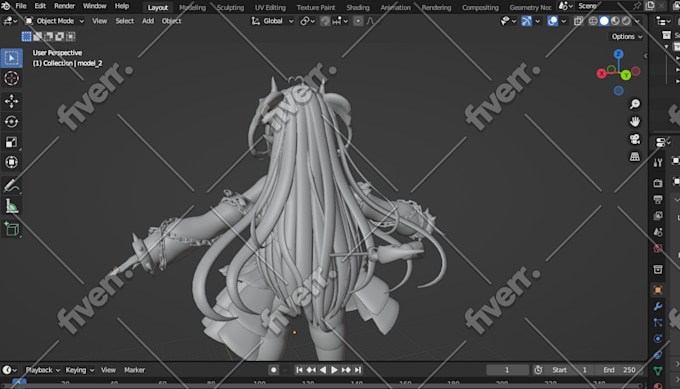Switch to material preview shading
Screen dimensions: 680x389
(x=615, y=21)
